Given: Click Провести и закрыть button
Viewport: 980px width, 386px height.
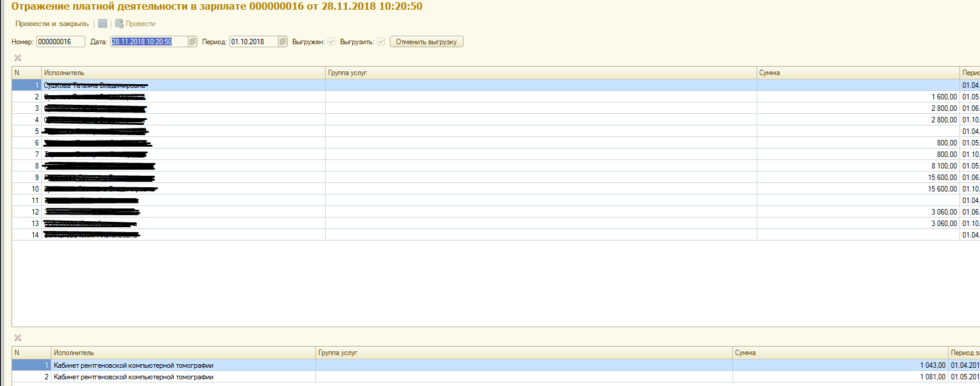Looking at the screenshot, I should tap(52, 24).
